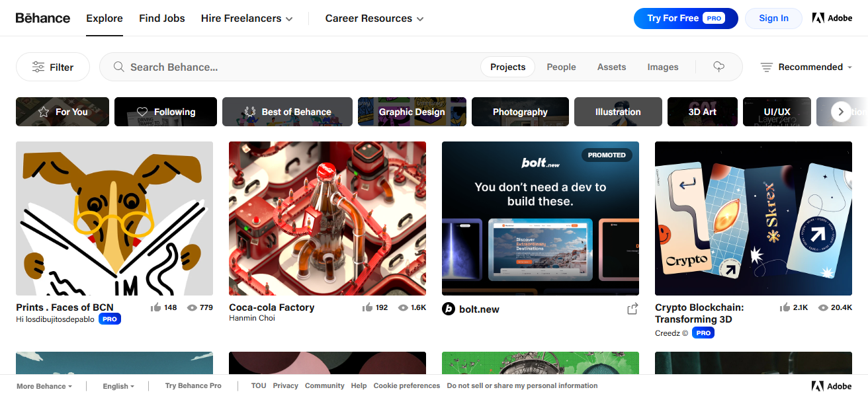Click the Sign In button
This screenshot has width=868, height=396.
[x=773, y=19]
